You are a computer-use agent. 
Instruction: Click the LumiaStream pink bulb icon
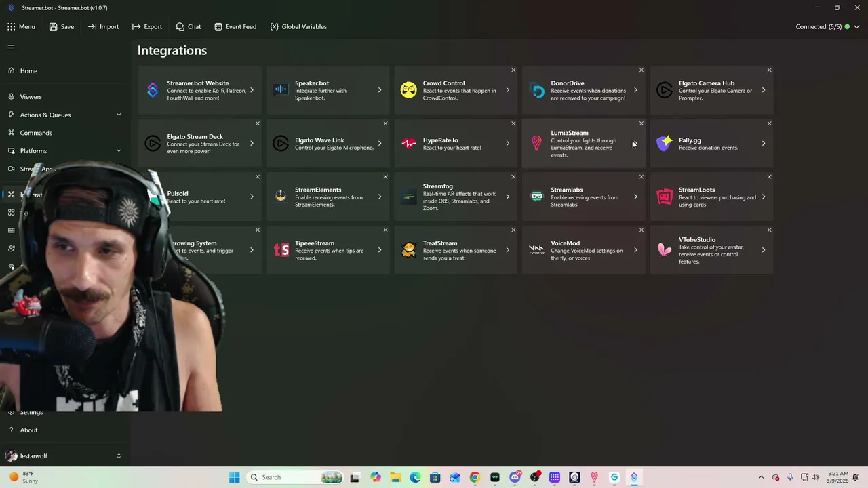click(536, 143)
